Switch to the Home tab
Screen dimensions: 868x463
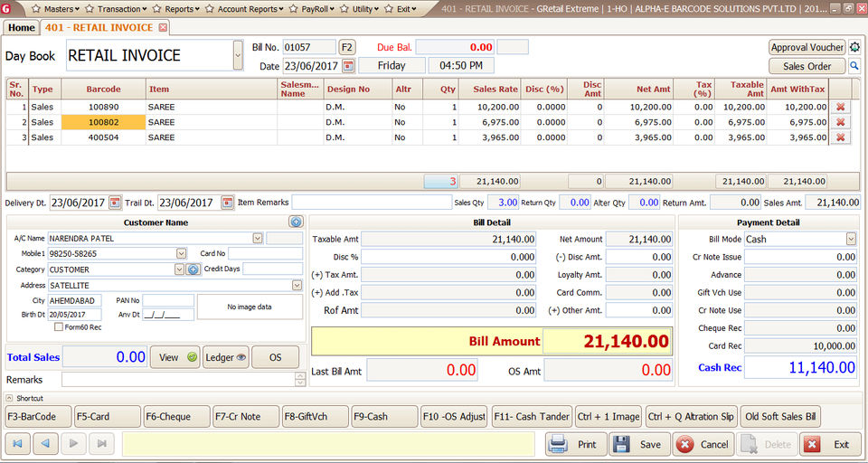[22, 27]
